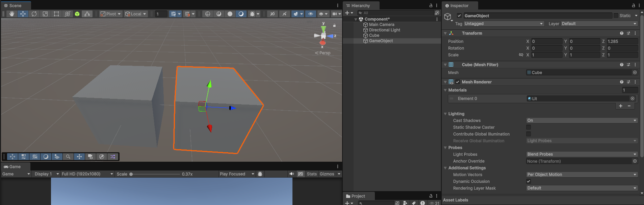Screen dimensions: 644x205
Task: Toggle grid snapping icon
Action: [173, 14]
